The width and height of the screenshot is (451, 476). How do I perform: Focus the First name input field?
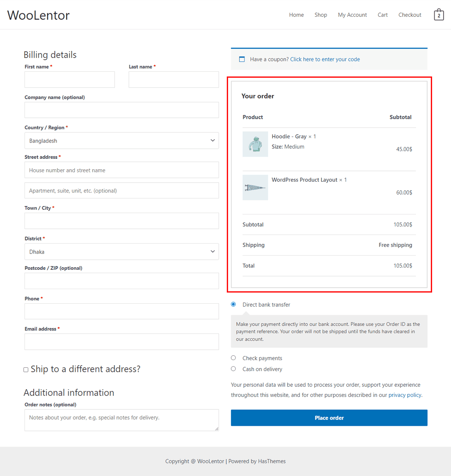click(x=70, y=79)
